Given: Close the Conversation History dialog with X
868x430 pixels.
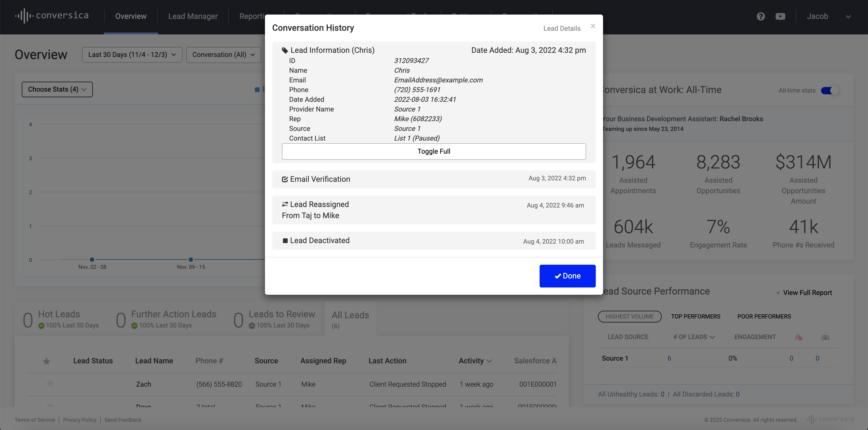Looking at the screenshot, I should (x=593, y=26).
